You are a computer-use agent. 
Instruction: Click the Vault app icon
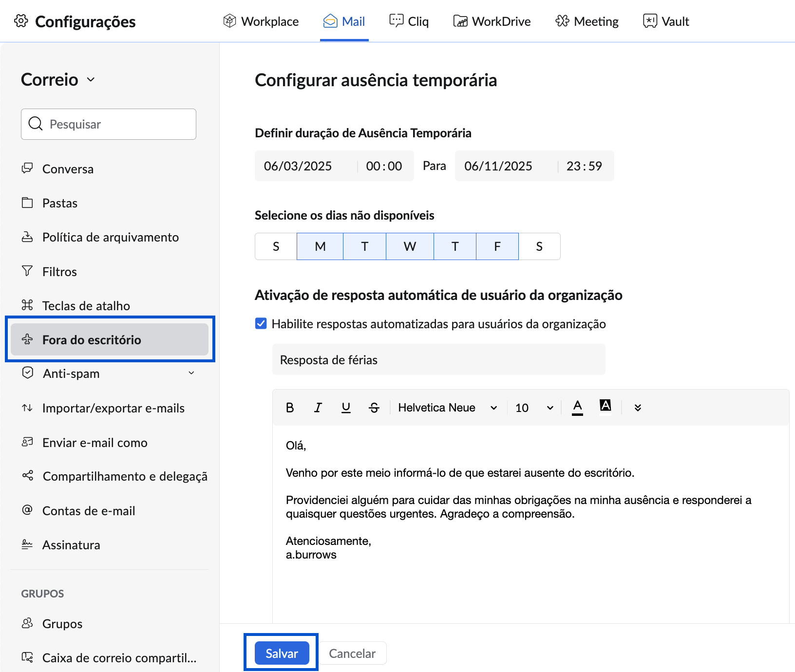(650, 21)
